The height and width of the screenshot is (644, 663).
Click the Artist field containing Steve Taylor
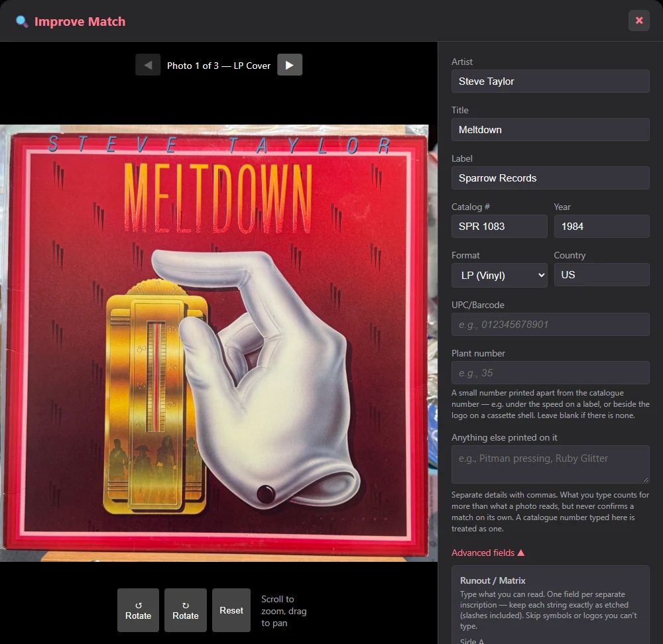click(550, 81)
